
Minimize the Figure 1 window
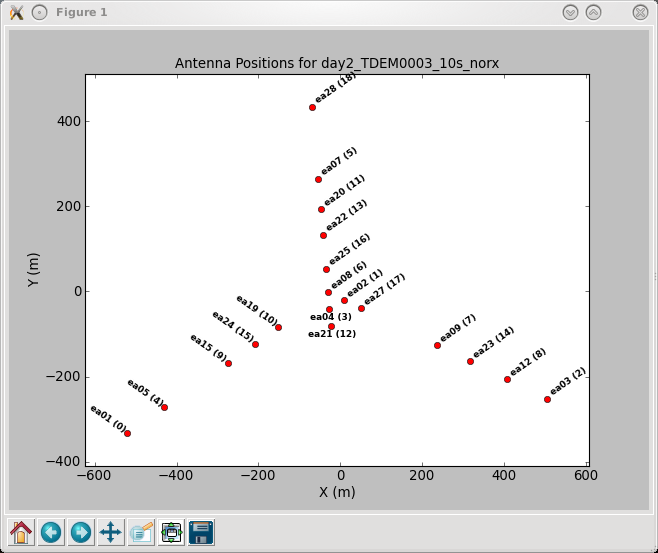[x=570, y=13]
